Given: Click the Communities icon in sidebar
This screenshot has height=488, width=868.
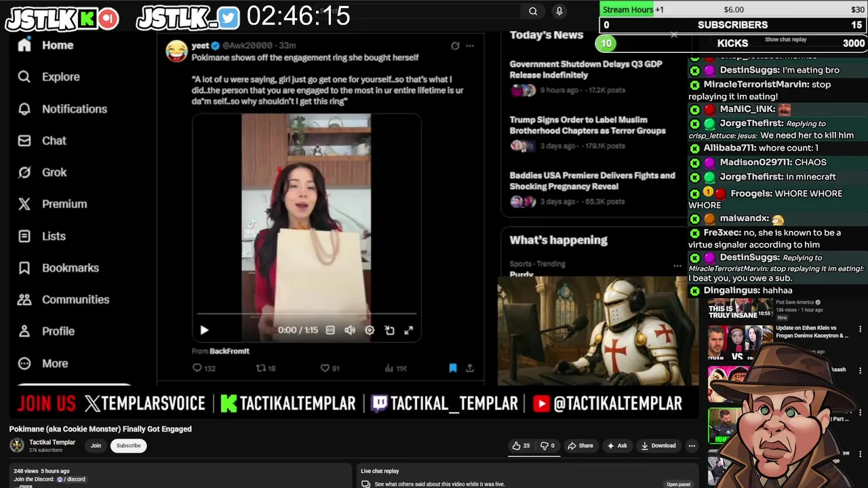Looking at the screenshot, I should (24, 299).
